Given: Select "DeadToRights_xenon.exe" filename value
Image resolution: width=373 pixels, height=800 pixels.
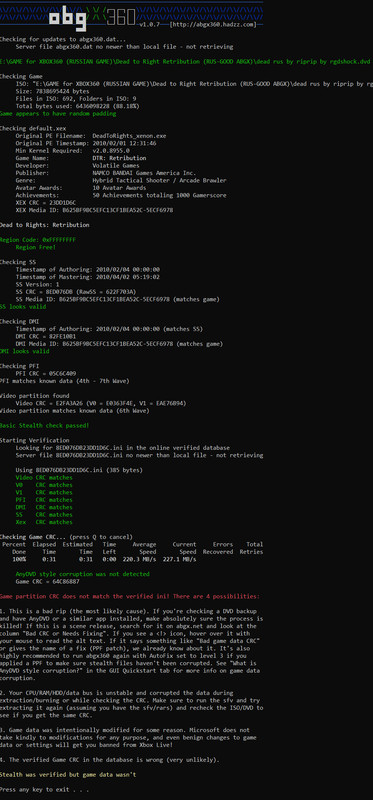Looking at the screenshot, I should coord(129,136).
